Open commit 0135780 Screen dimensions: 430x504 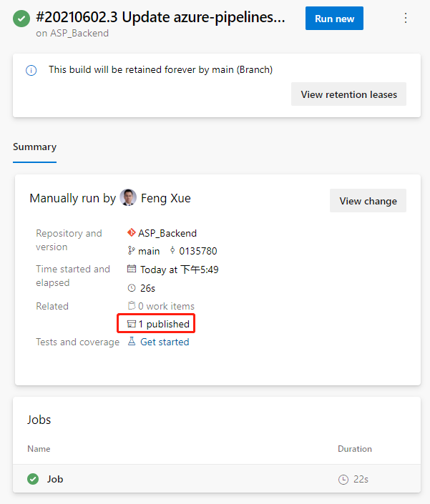tap(198, 251)
